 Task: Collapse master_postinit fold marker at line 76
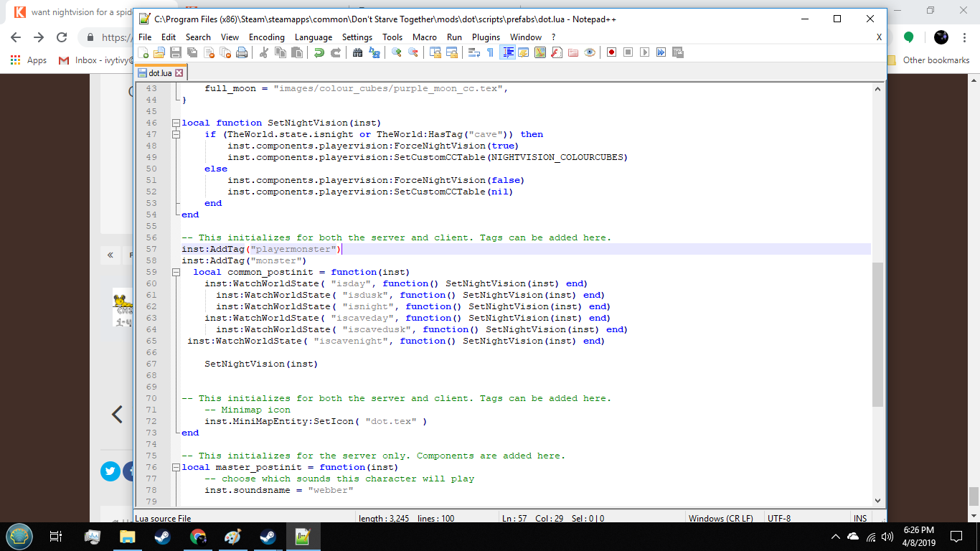point(176,468)
